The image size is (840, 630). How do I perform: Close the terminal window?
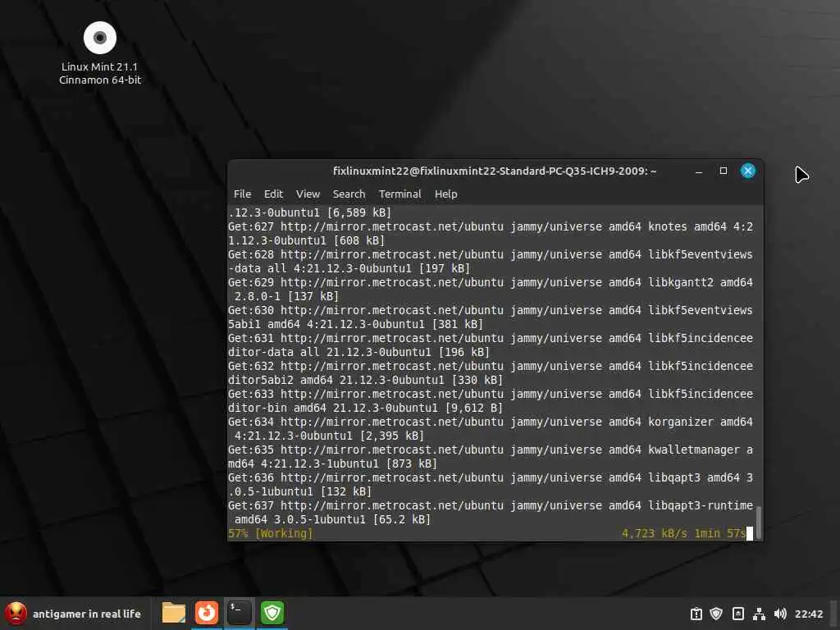tap(748, 171)
